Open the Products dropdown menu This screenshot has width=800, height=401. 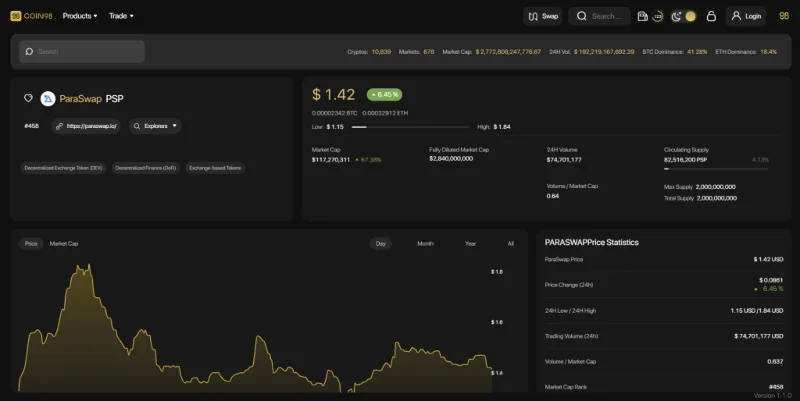[80, 16]
